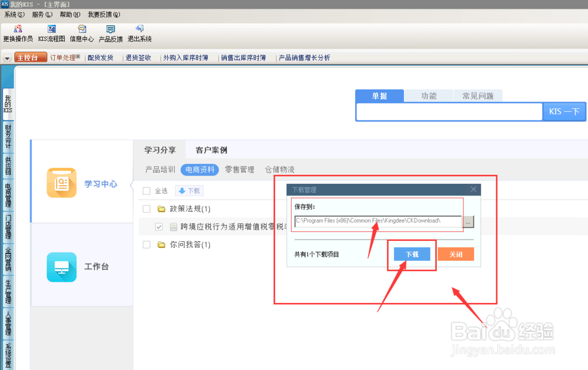
Task: Select the 零售管理 category
Action: click(x=239, y=170)
